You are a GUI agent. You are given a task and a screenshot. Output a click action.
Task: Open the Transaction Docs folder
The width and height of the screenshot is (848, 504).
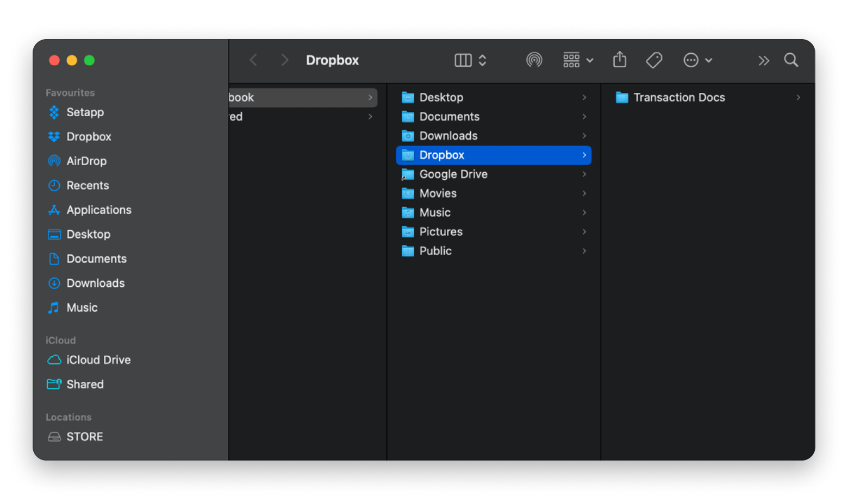(679, 98)
